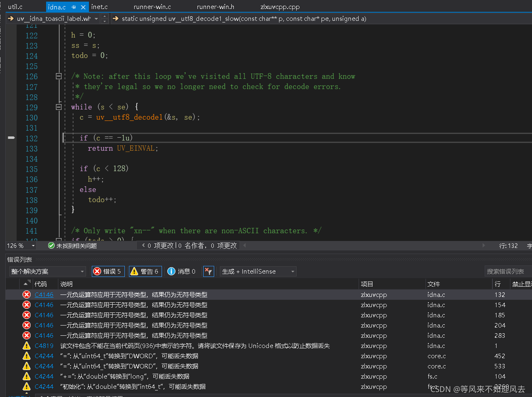Click the error icon on the line 185 row

point(27,315)
